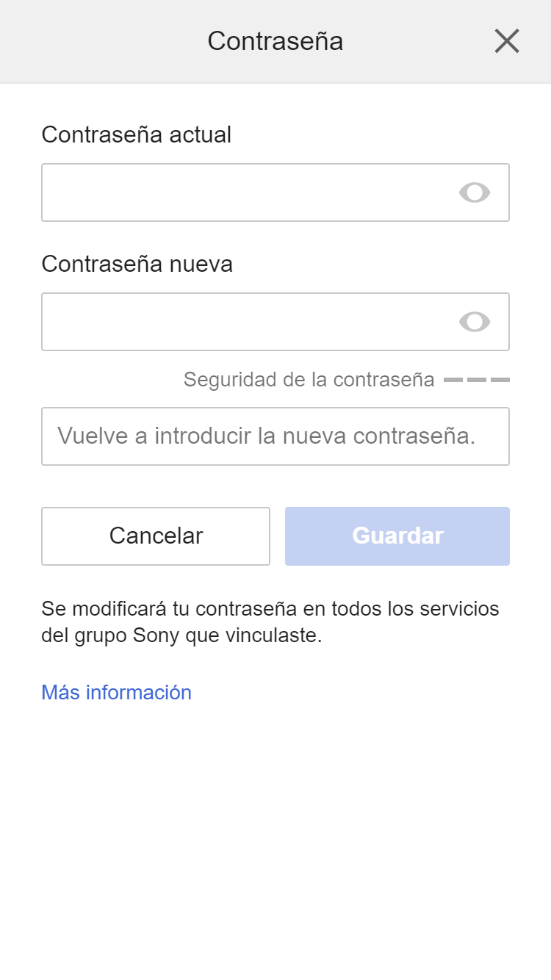Click the Seguridad de la contraseña text

point(309,380)
